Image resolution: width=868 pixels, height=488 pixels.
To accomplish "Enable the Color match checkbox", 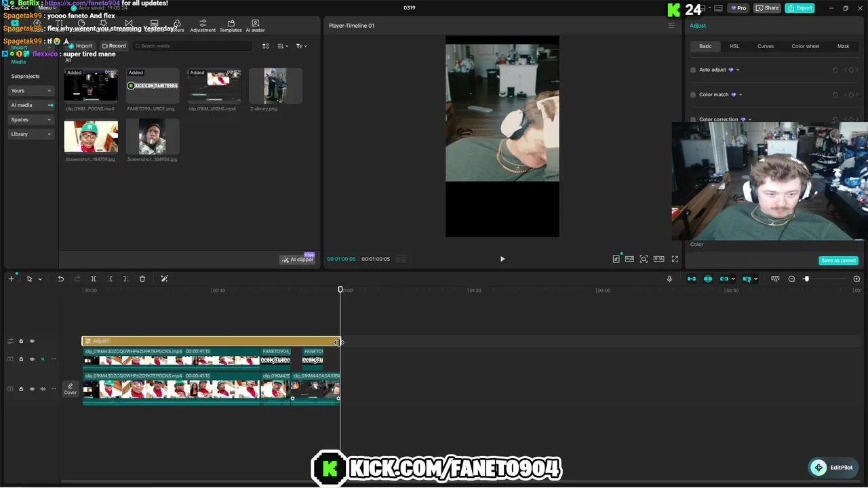I will [693, 95].
